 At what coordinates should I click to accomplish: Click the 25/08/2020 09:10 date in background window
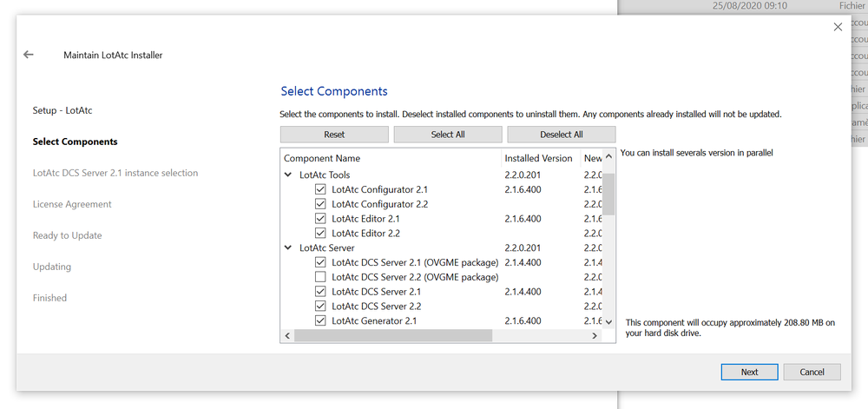click(x=749, y=6)
